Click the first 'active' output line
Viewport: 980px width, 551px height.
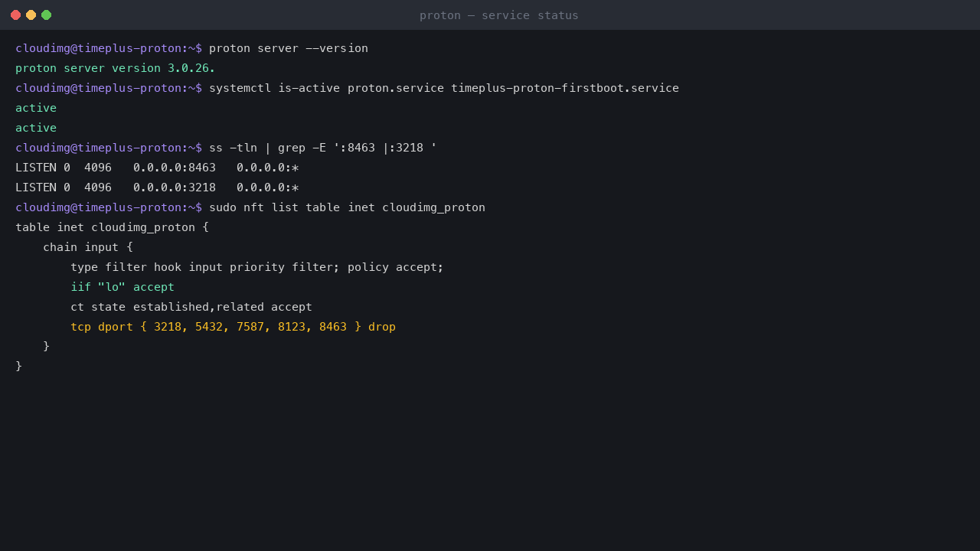coord(36,108)
